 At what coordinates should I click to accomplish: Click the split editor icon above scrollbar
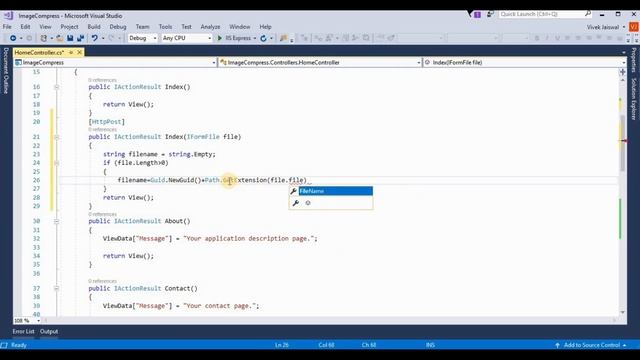(x=622, y=72)
